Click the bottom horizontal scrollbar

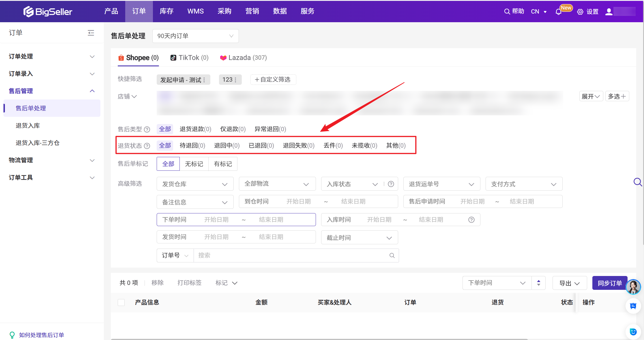point(319,339)
